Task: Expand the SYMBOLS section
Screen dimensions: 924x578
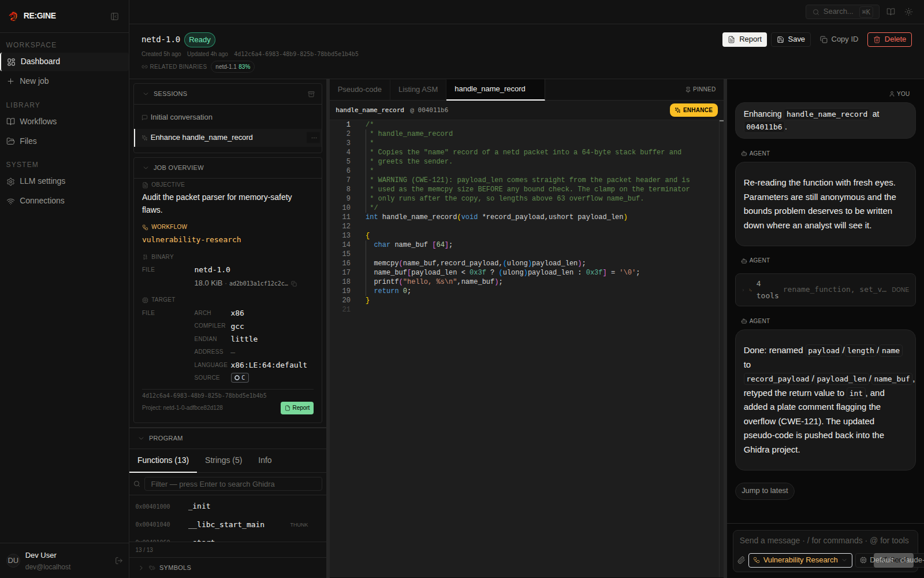Action: pos(141,568)
